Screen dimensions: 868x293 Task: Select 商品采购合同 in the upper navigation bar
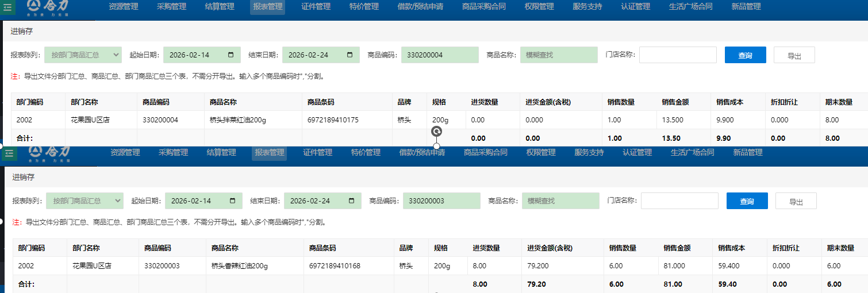coord(483,7)
